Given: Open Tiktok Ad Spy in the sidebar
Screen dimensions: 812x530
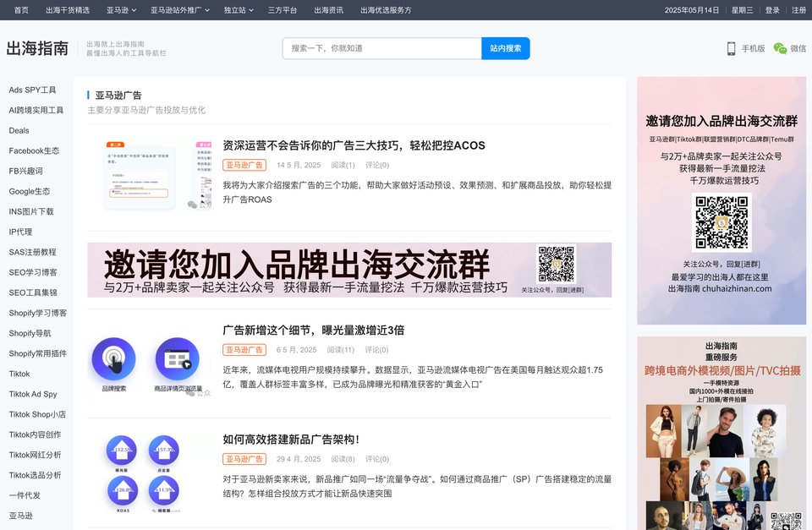Looking at the screenshot, I should [x=33, y=394].
